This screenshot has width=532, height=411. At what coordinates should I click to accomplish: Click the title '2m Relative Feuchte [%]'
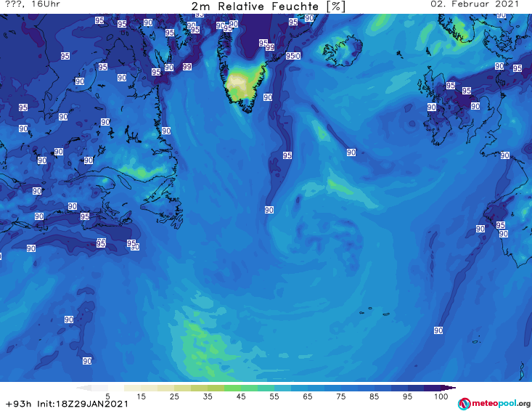tap(269, 7)
